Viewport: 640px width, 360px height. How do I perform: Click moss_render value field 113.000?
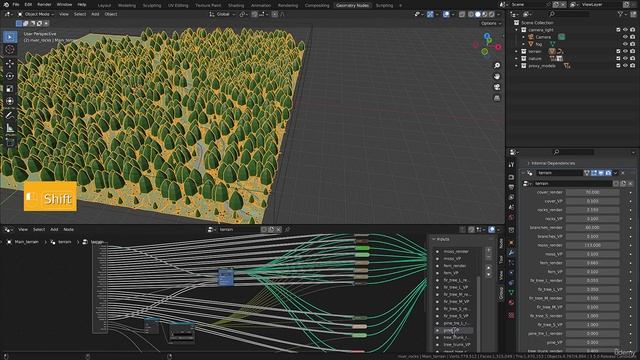point(592,245)
